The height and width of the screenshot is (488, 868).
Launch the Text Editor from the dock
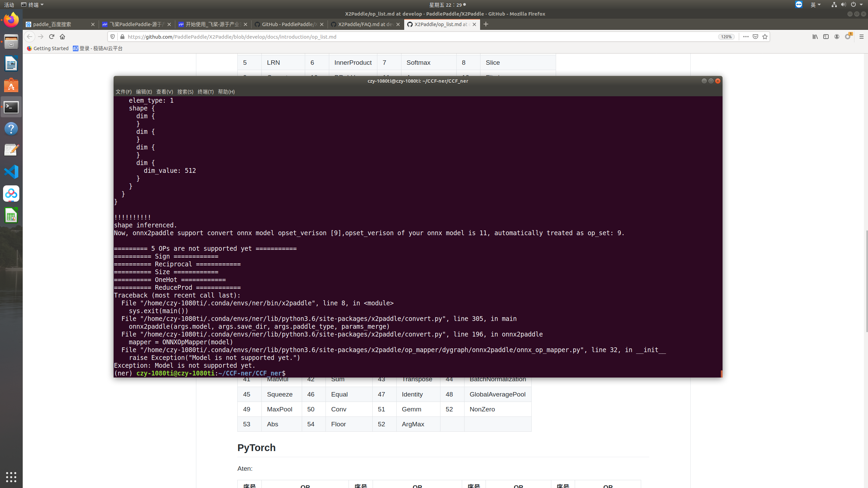pos(11,150)
